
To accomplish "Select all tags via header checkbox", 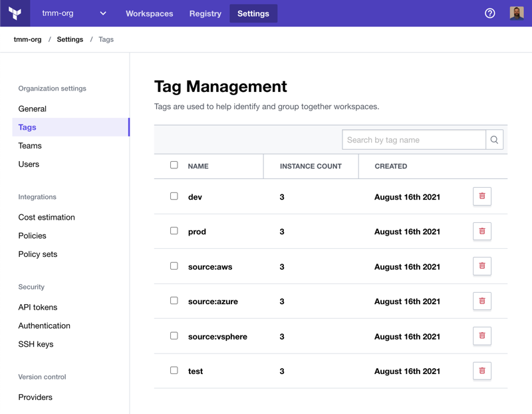I will [x=174, y=166].
